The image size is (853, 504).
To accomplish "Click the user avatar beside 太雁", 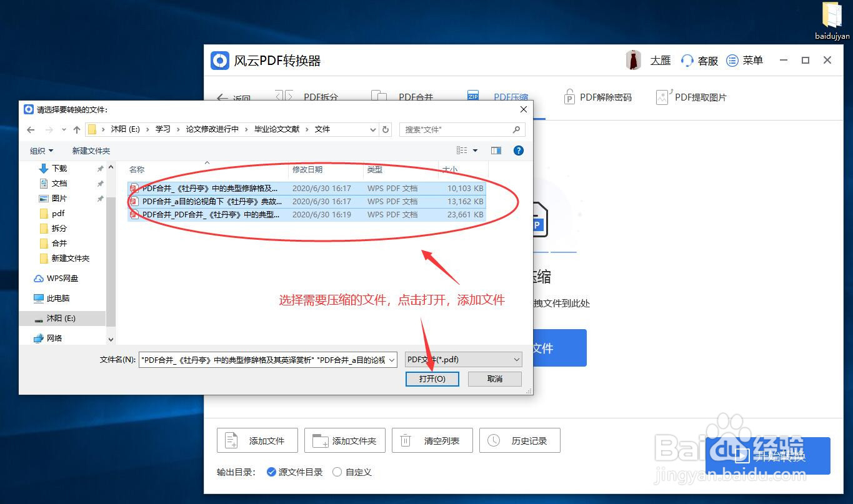I will pyautogui.click(x=632, y=60).
